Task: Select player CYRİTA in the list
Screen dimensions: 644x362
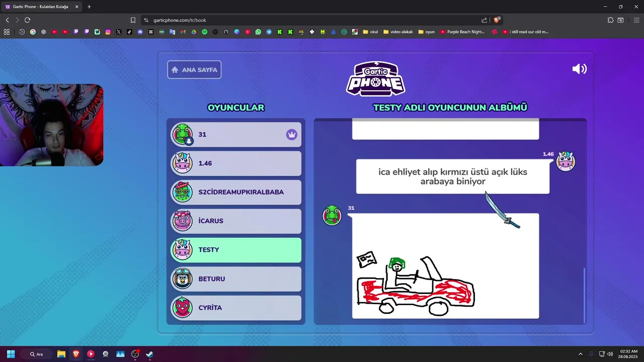Action: (236, 308)
